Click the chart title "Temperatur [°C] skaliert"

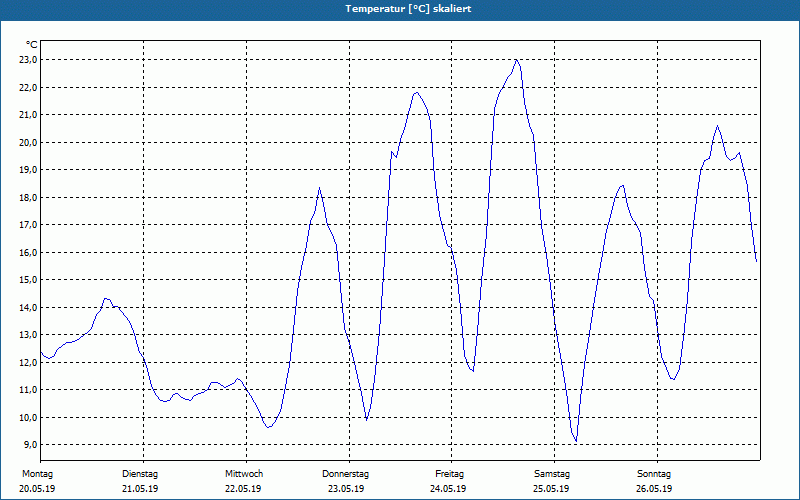click(408, 9)
